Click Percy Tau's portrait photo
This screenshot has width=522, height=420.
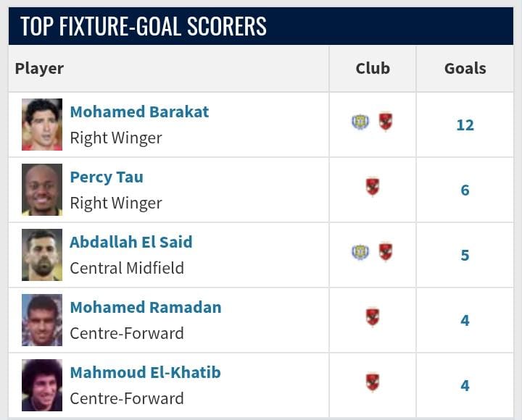(42, 190)
